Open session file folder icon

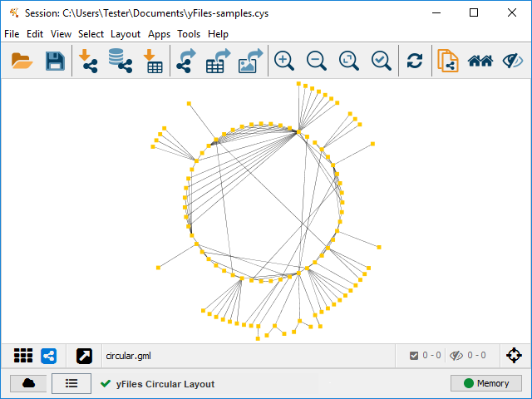[x=22, y=61]
